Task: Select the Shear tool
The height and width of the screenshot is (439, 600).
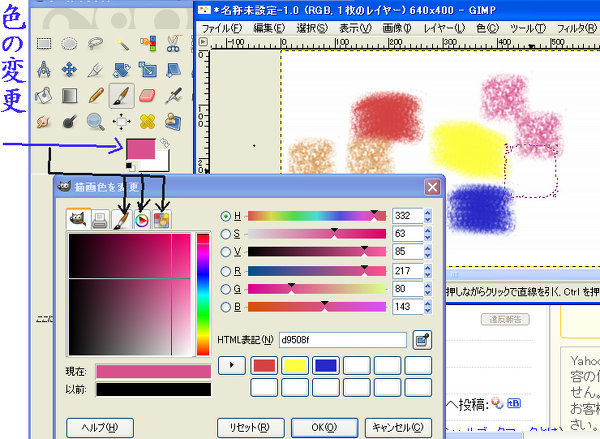Action: [x=173, y=70]
